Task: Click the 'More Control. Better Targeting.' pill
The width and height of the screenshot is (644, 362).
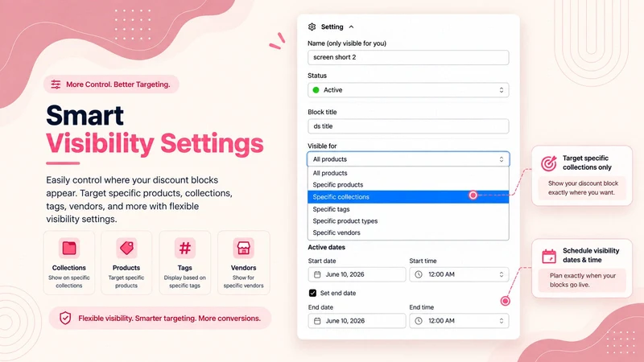Action: tap(111, 84)
